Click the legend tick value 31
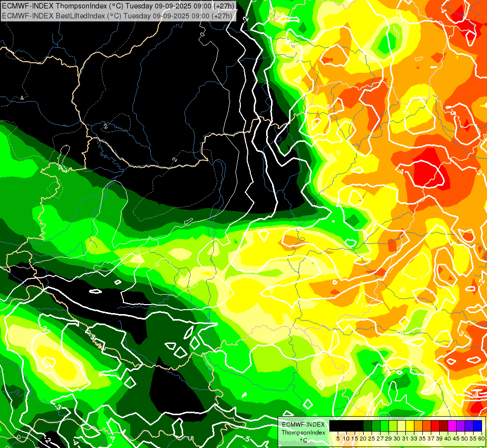 (x=405, y=439)
